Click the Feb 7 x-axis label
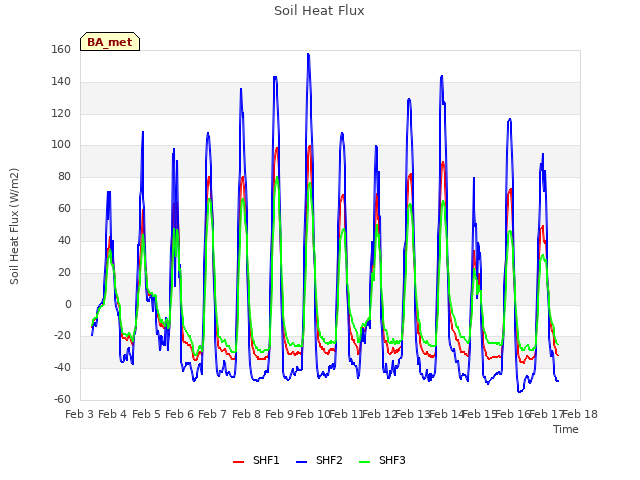 pyautogui.click(x=212, y=414)
